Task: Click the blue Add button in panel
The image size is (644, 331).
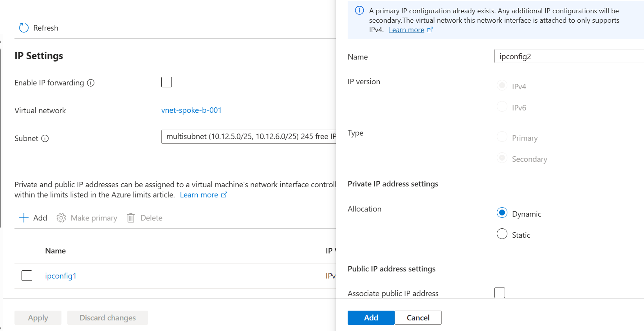Action: (371, 318)
